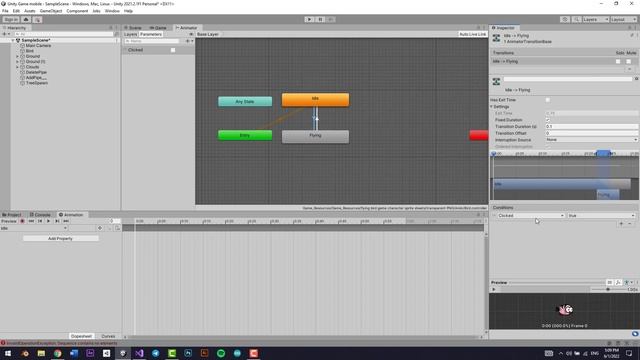Collapse the SampleScene tree arrow
Image resolution: width=640 pixels, height=360 pixels.
coord(13,40)
